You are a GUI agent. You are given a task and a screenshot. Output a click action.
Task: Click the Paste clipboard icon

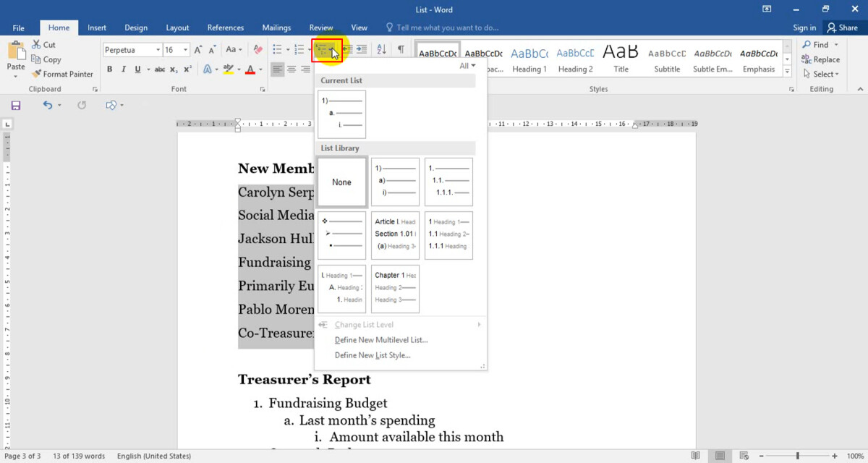pyautogui.click(x=15, y=51)
